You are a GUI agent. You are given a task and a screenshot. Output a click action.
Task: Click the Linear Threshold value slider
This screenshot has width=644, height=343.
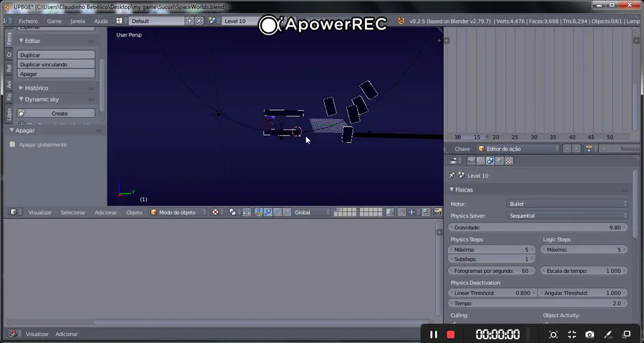tap(492, 293)
